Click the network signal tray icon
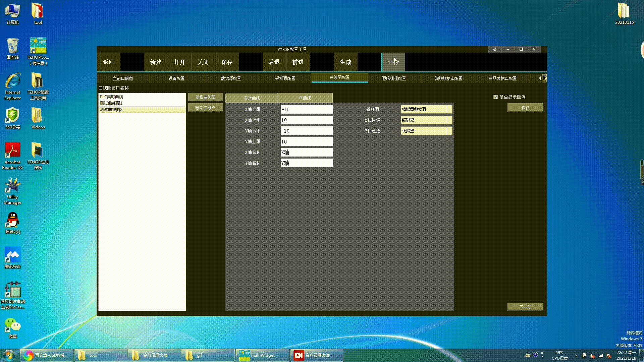The width and height of the screenshot is (644, 362). (x=600, y=356)
